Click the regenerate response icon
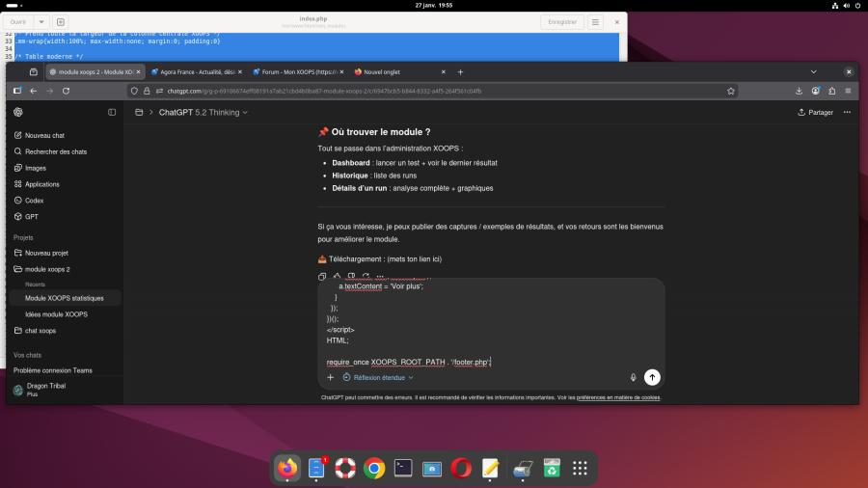The image size is (868, 488). tap(366, 276)
